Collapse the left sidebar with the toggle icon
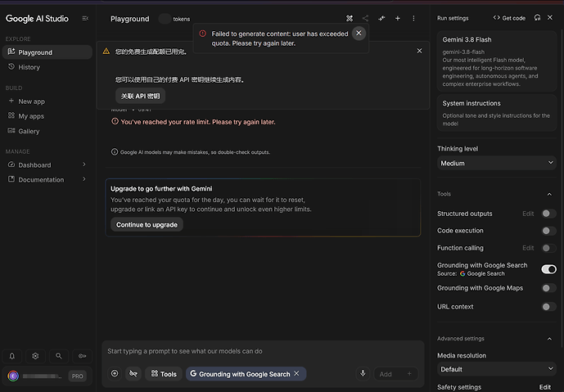Image resolution: width=564 pixels, height=392 pixels. 85,18
